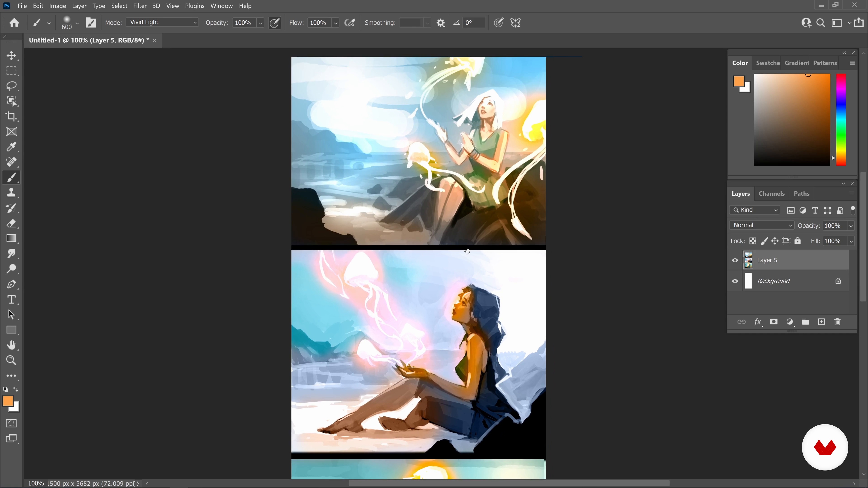The height and width of the screenshot is (488, 868).
Task: Select the Gradient tool
Action: tap(12, 238)
